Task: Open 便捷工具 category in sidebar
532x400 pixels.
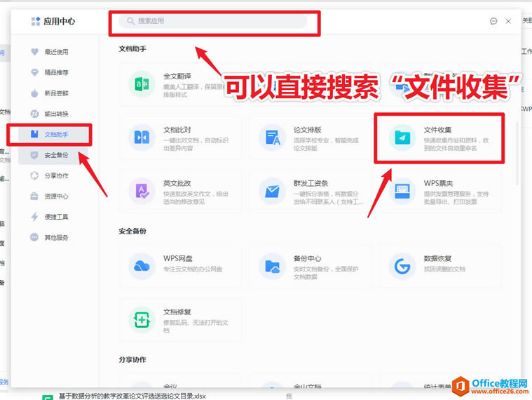Action: point(56,217)
